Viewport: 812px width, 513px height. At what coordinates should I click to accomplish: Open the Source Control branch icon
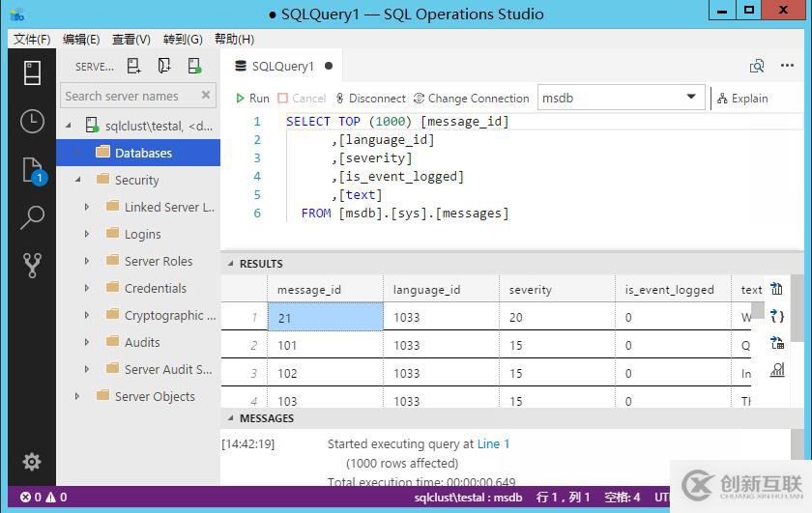coord(32,265)
